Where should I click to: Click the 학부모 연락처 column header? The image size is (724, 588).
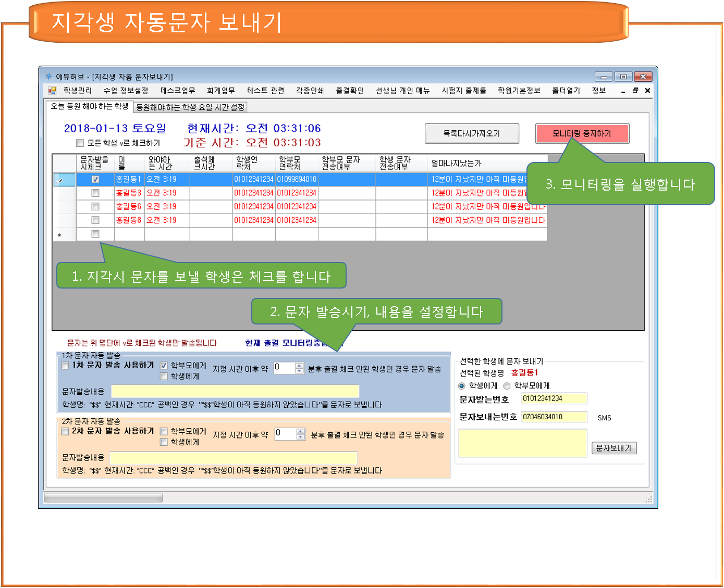[297, 163]
